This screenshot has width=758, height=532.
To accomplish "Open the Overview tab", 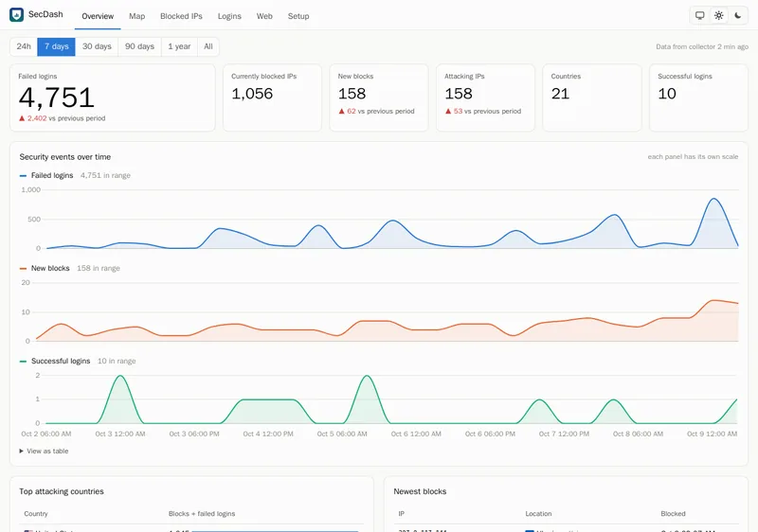I will coord(98,16).
